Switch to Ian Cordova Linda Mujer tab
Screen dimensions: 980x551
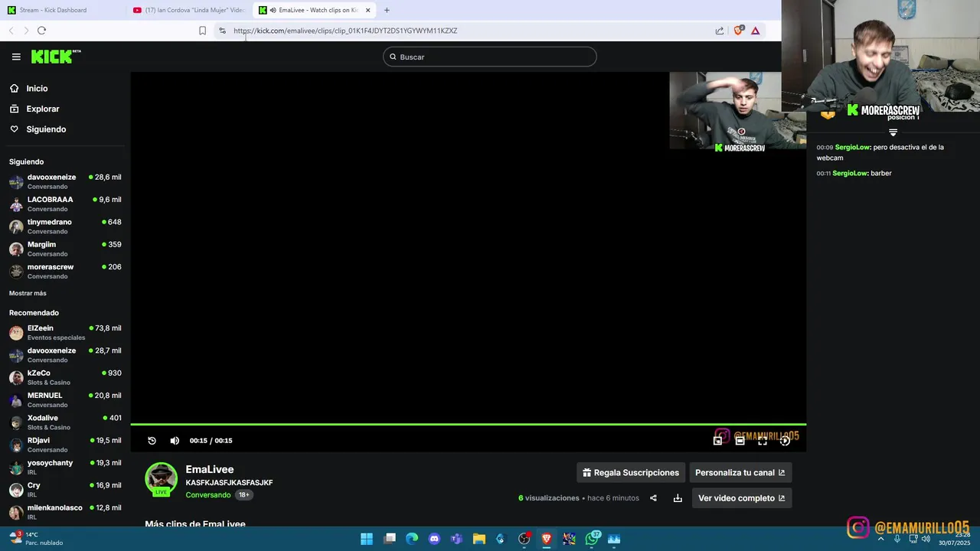188,10
